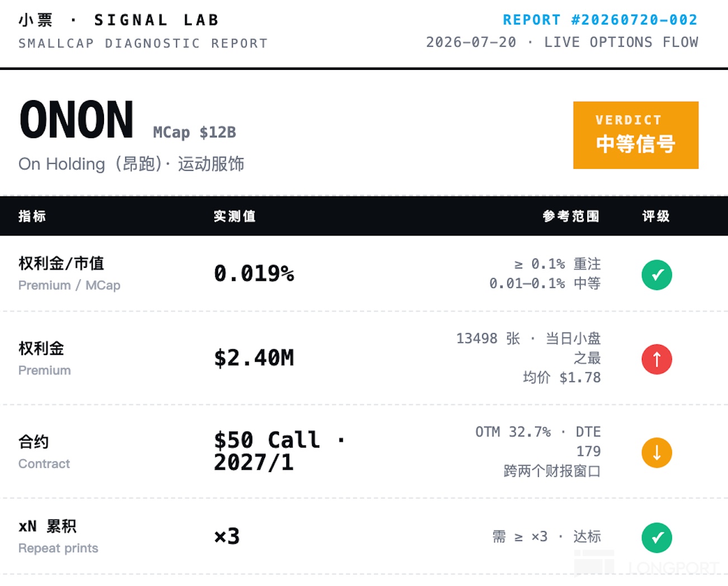Select the 实测值 column header
728x586 pixels.
coord(235,216)
